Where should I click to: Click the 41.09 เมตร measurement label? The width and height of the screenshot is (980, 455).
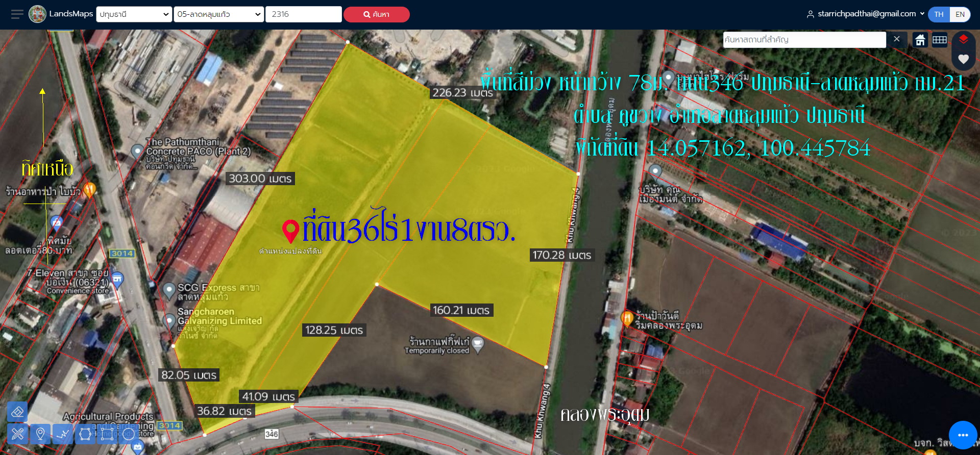pos(268,396)
